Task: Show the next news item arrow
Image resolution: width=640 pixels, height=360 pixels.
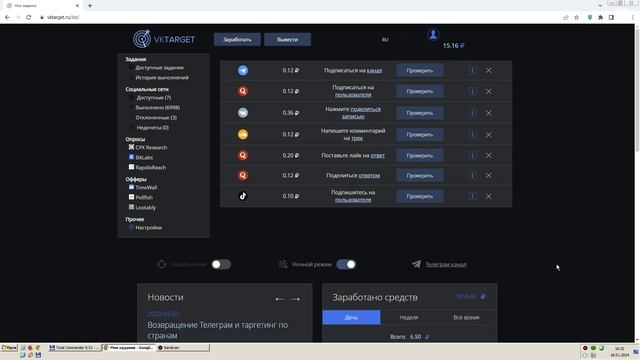Action: point(296,299)
